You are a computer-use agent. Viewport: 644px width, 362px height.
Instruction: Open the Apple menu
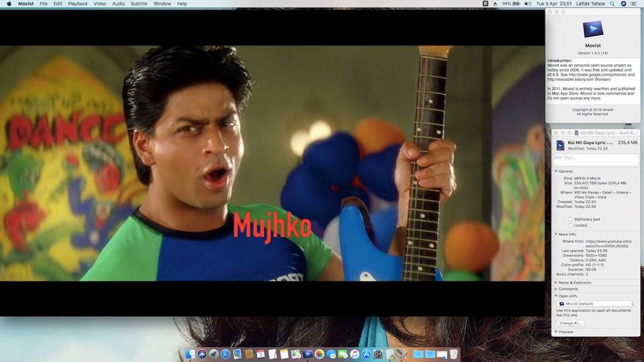point(9,4)
